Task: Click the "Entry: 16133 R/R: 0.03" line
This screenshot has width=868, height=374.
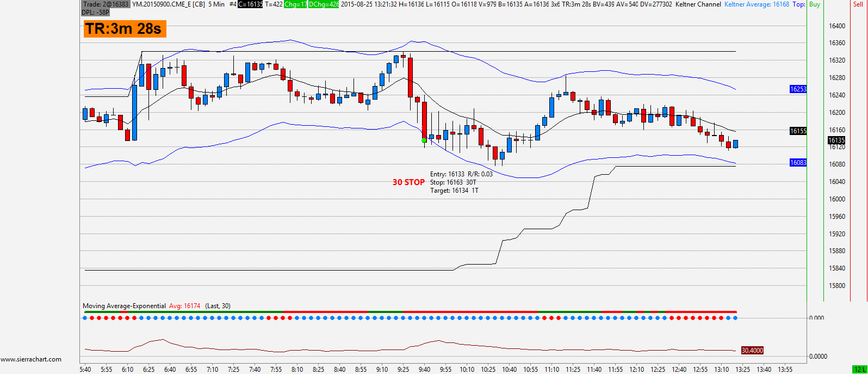Action: [x=461, y=174]
